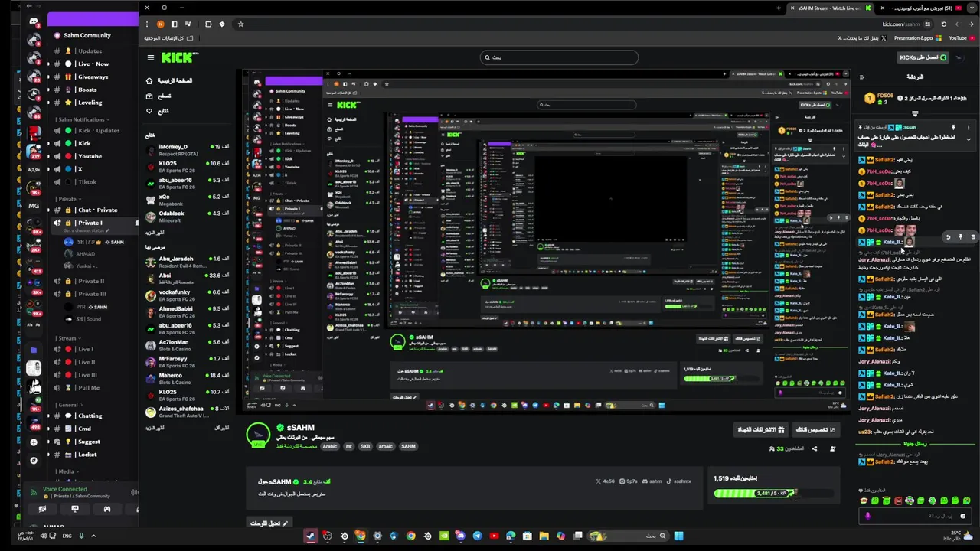The image size is (980, 551).
Task: Collapse the Private category in Discord
Action: 68,199
